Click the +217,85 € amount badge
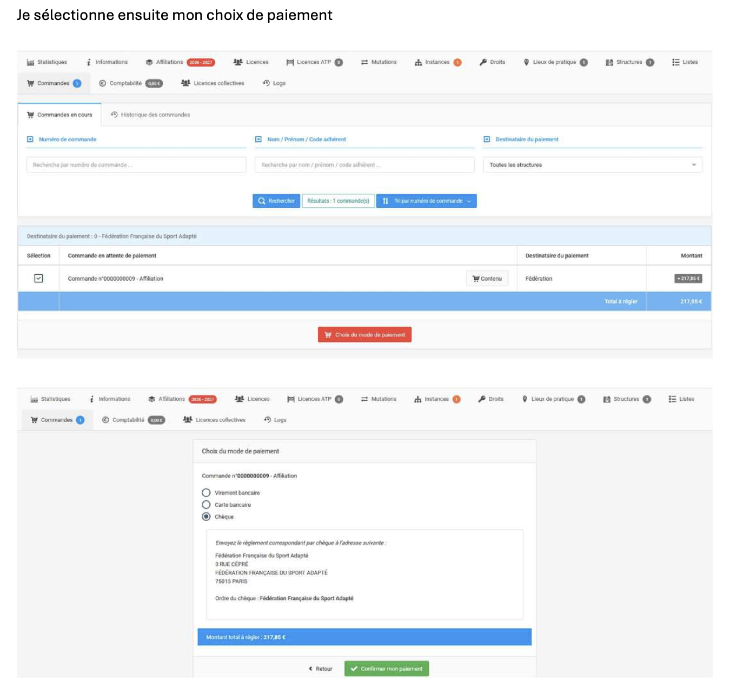Viewport: 743px width, 700px height. [688, 279]
